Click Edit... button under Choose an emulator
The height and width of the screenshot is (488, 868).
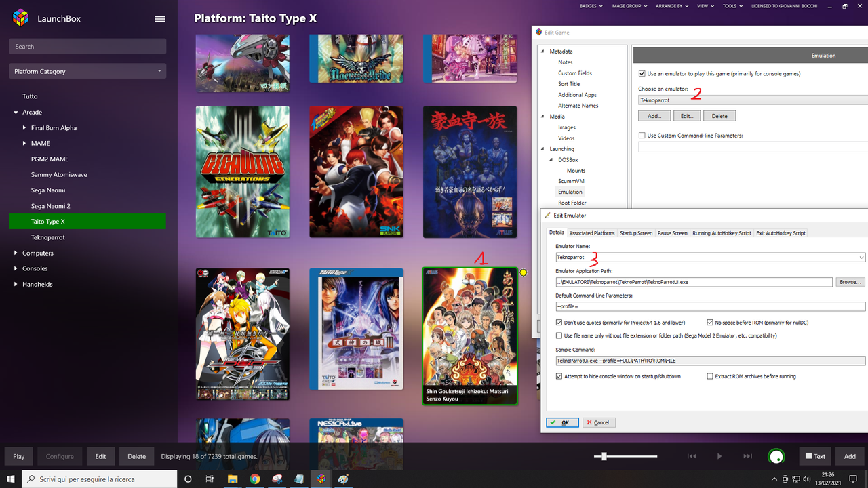pyautogui.click(x=687, y=116)
